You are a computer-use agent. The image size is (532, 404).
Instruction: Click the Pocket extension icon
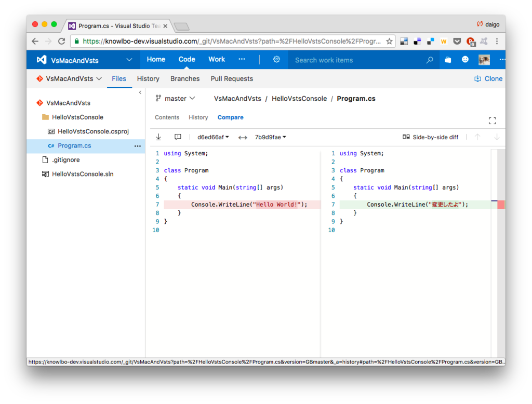(457, 42)
